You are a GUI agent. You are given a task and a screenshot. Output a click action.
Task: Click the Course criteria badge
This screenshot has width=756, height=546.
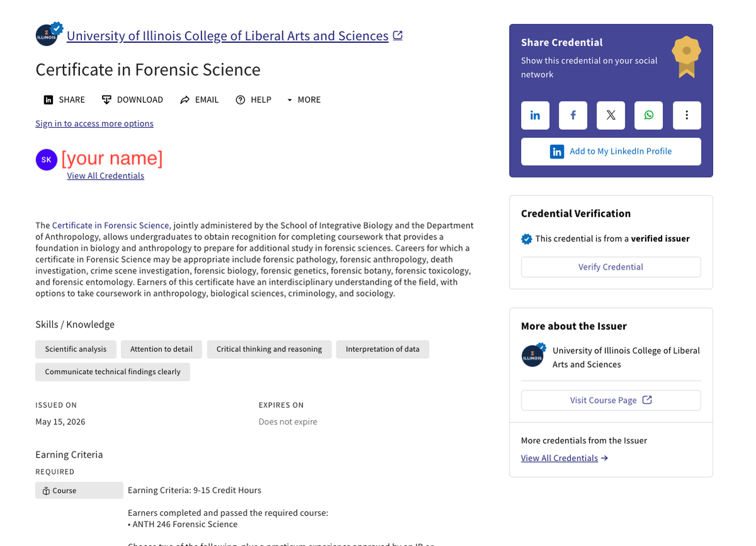coord(79,491)
